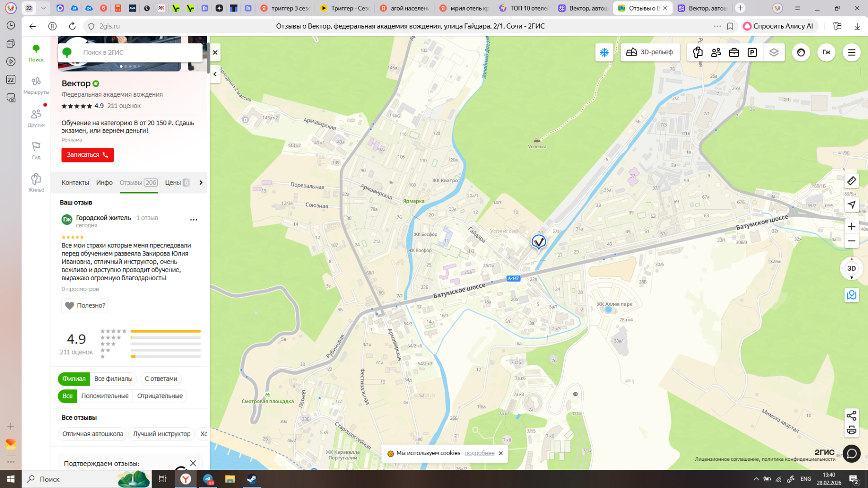Click the print map icon
The height and width of the screenshot is (488, 868).
pos(851,430)
